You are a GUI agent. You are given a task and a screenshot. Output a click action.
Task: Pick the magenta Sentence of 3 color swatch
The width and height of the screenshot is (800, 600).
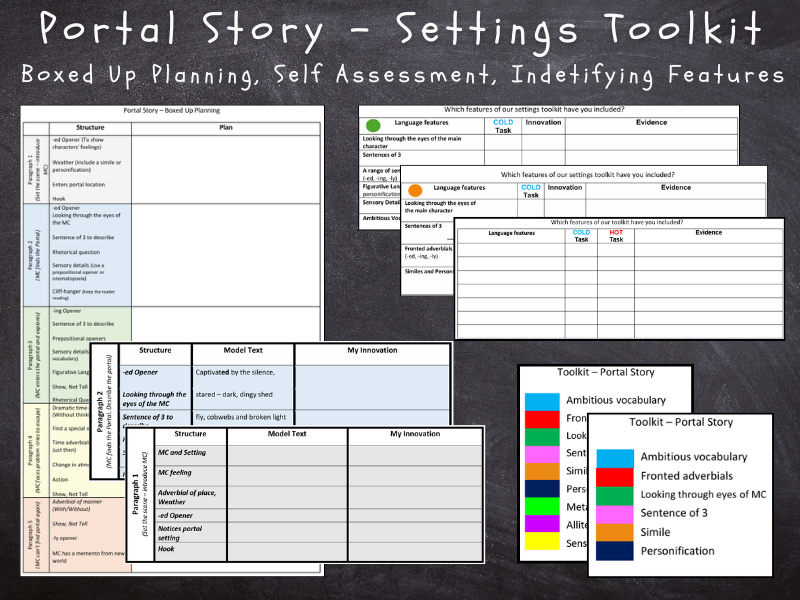614,512
